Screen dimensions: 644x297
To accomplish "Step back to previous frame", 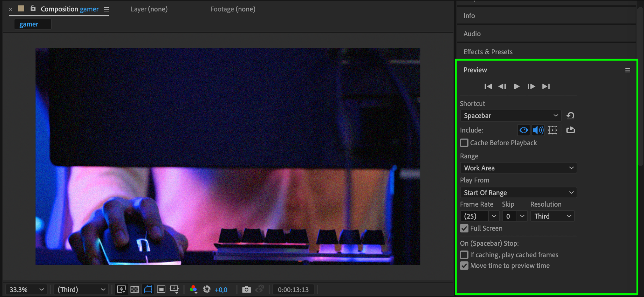I will click(502, 86).
